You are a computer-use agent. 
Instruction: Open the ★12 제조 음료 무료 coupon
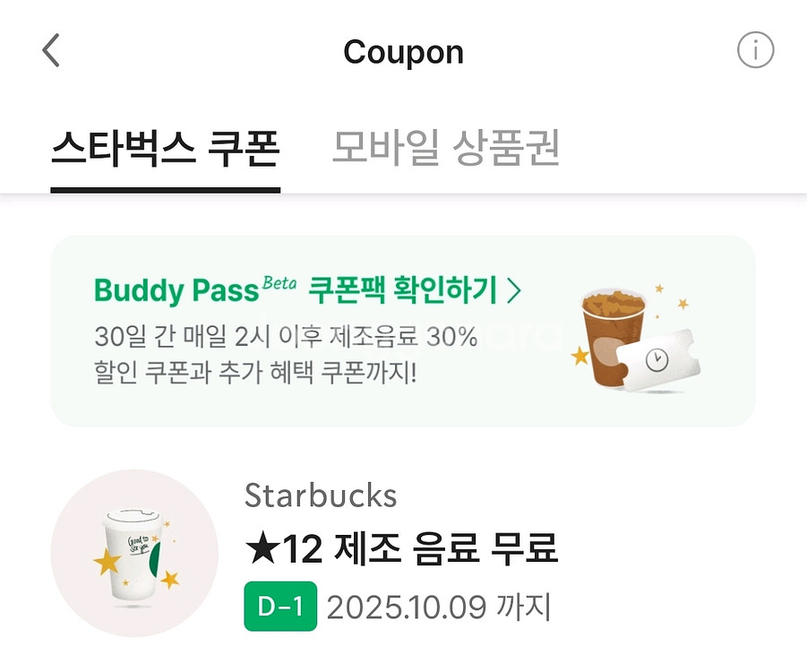pyautogui.click(x=402, y=548)
